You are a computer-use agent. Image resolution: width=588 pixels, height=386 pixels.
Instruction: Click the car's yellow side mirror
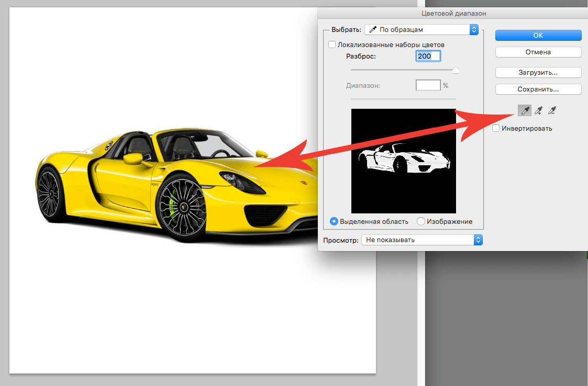tap(132, 157)
